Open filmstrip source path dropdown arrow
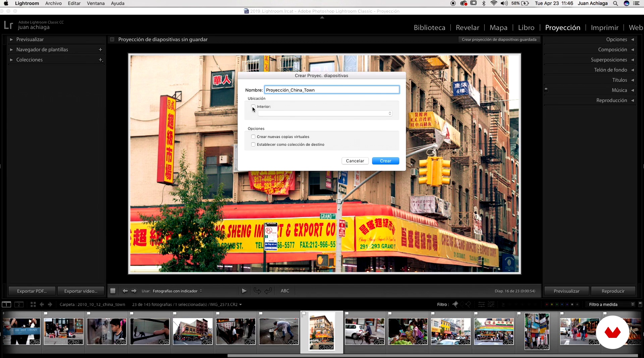The width and height of the screenshot is (644, 358). 240,305
